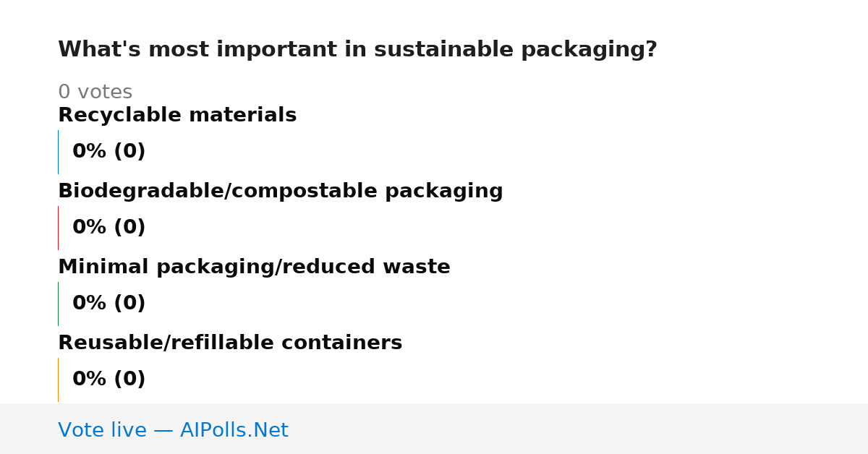
Task: Click the green Minimal packaging bar
Action: pyautogui.click(x=59, y=304)
